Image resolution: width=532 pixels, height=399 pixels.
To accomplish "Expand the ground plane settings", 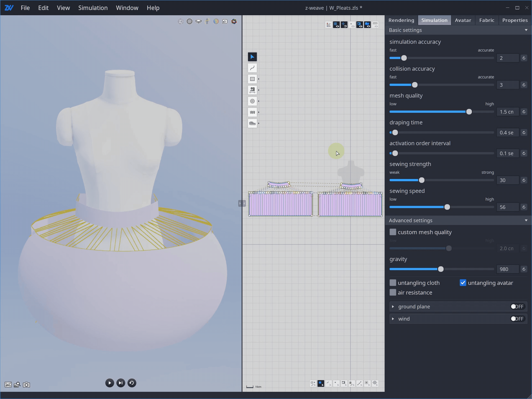I will click(393, 306).
